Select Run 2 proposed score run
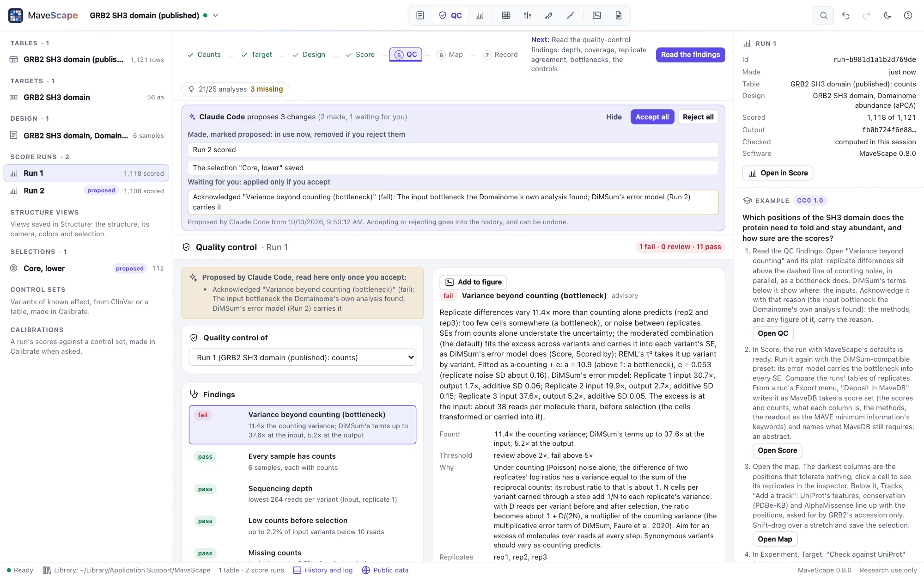Image resolution: width=924 pixels, height=578 pixels. 86,191
